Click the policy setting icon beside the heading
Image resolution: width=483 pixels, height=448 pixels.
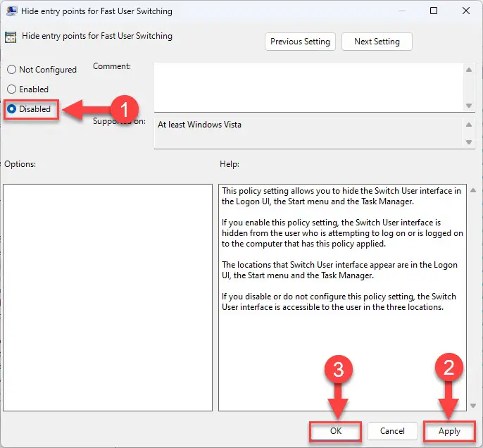click(11, 37)
